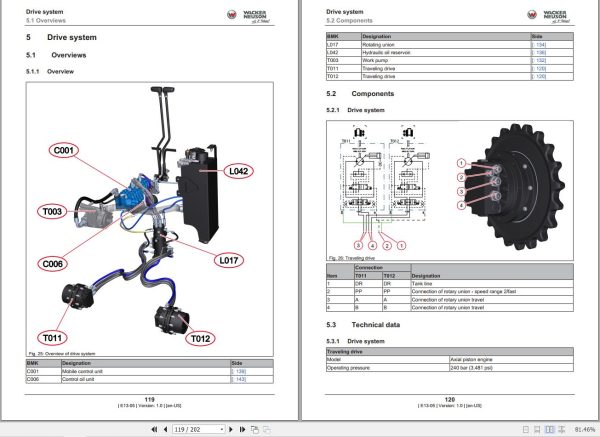The image size is (600, 437).
Task: Click 'Mobile control unit' table cell
Action: pyautogui.click(x=146, y=371)
